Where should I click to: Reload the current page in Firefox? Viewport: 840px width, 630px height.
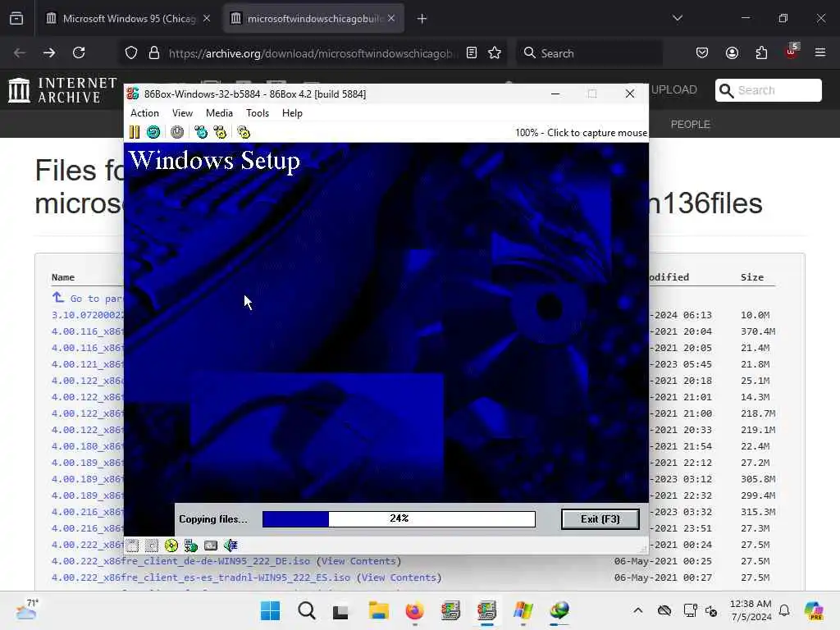(x=79, y=52)
